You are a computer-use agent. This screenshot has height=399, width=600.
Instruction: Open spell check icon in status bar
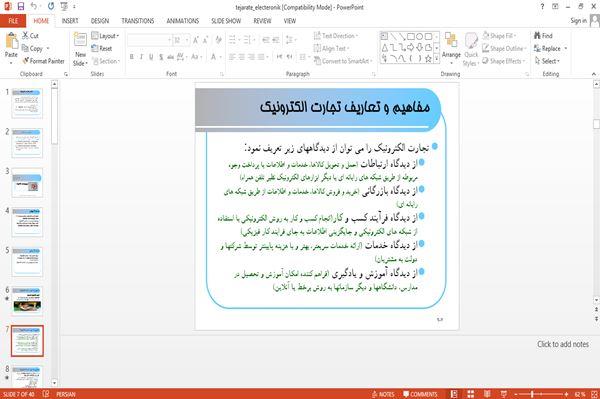[46, 394]
